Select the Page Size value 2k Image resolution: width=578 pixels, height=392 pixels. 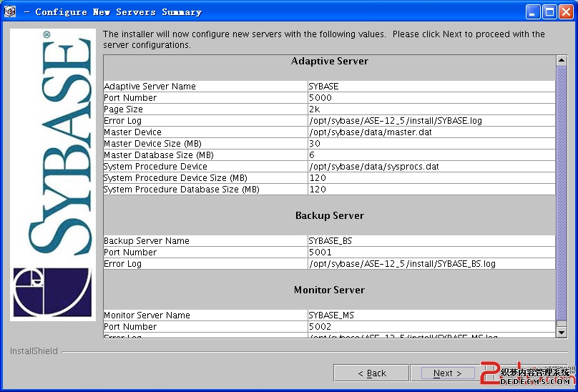(315, 109)
